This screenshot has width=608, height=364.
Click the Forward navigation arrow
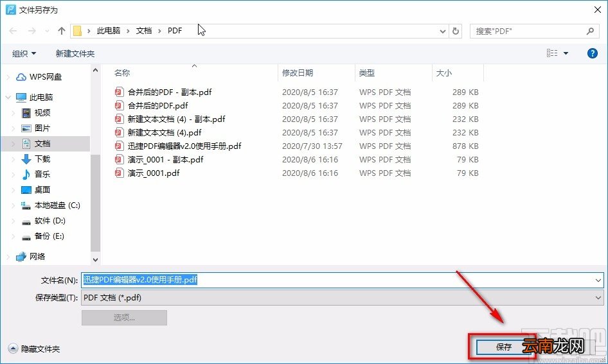tap(31, 31)
